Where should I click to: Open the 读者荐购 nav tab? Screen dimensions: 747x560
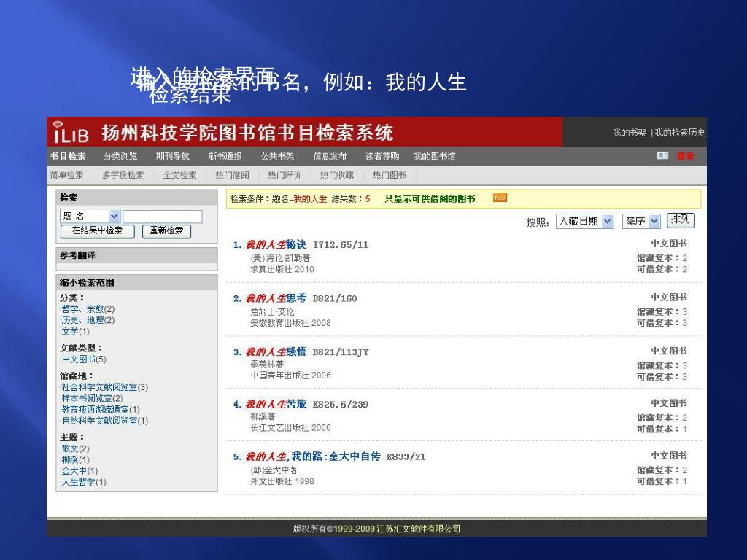[382, 156]
